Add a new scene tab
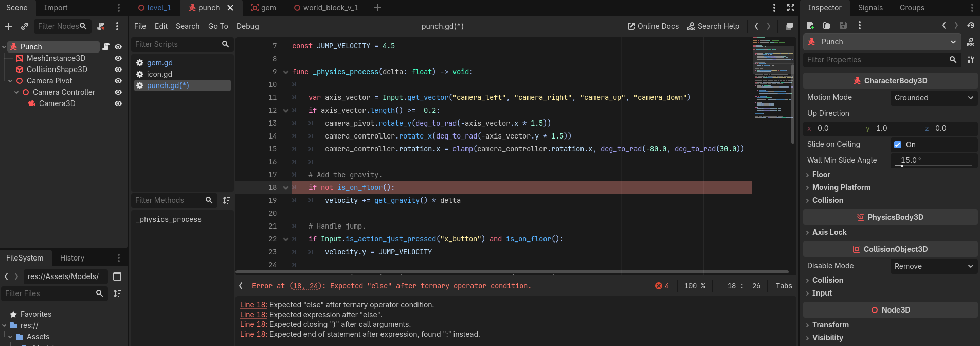This screenshot has height=346, width=980. point(377,8)
